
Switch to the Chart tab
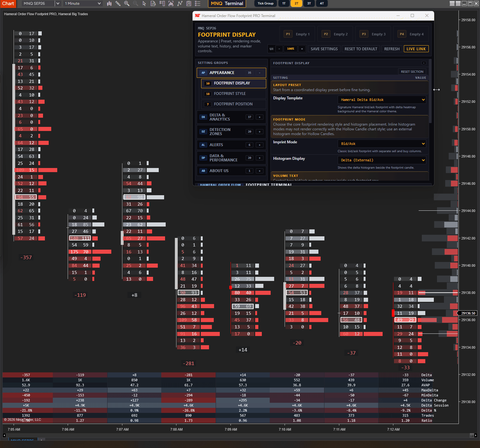(x=8, y=3)
